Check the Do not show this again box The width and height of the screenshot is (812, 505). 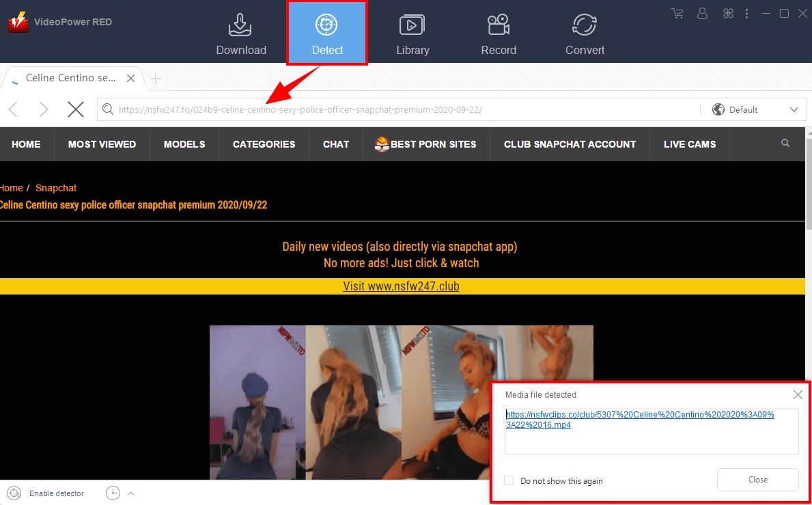509,480
